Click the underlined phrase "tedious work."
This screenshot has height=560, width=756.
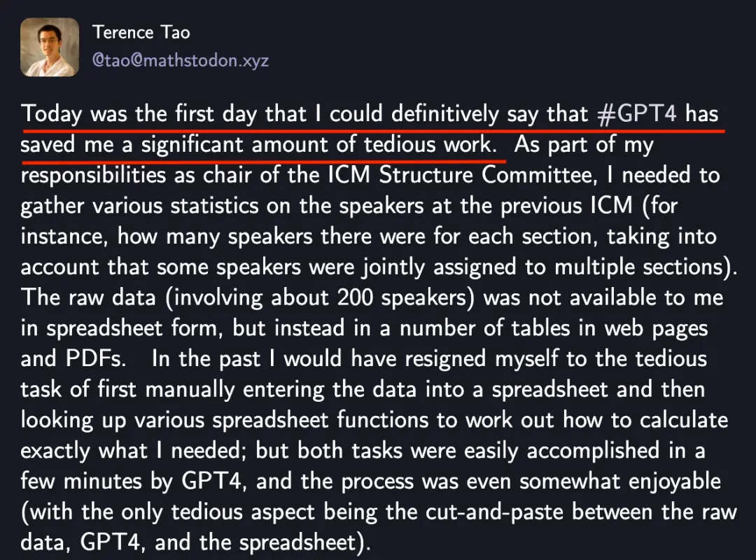click(430, 144)
